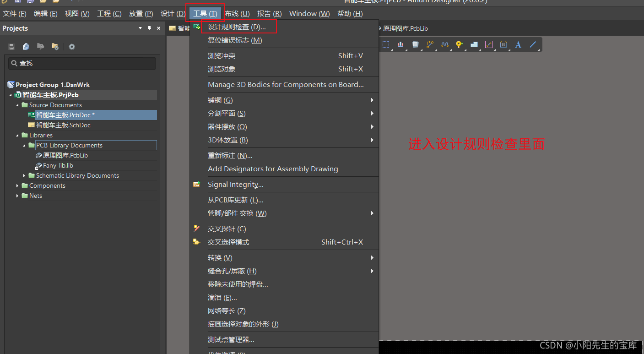Collapse the PCB Library Documents folder
Screen dimensions: 644x354
[x=24, y=145]
